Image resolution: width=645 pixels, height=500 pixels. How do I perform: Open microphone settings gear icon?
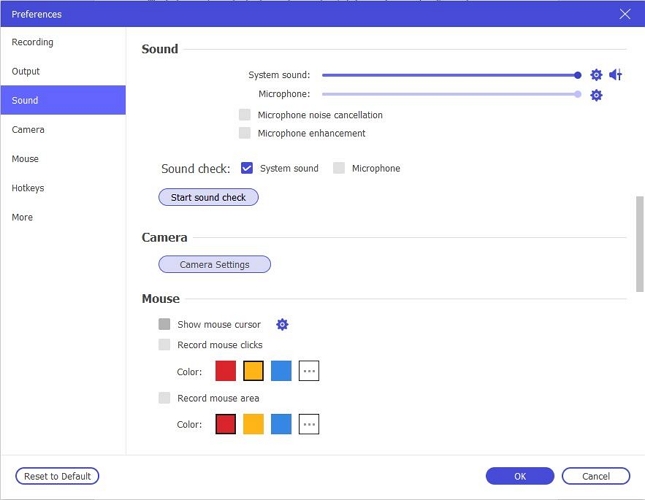click(596, 95)
